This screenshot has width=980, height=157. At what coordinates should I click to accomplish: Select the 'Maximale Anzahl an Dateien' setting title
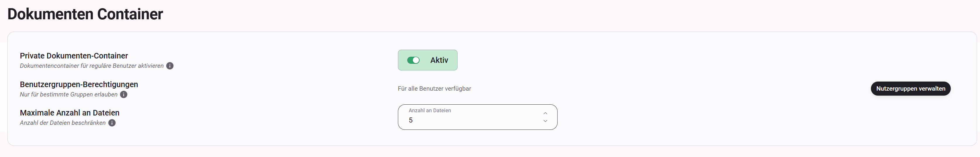70,113
